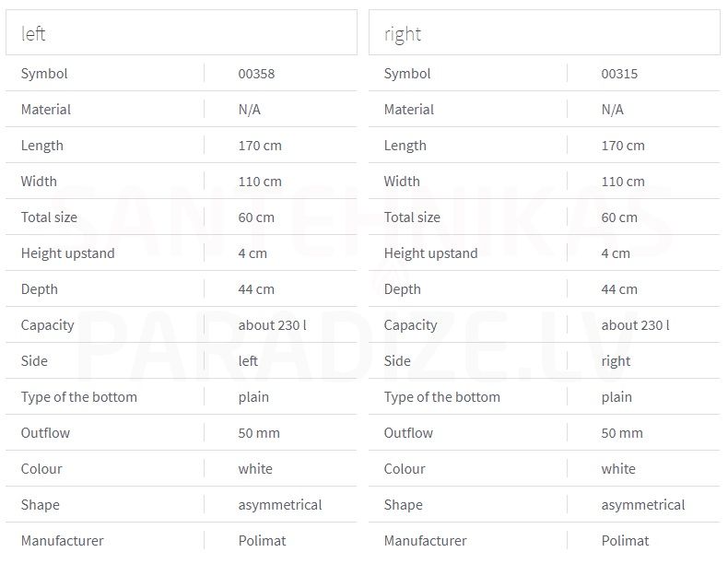Click right table capacity 'about 230 l'
The width and height of the screenshot is (728, 564).
[x=636, y=325]
